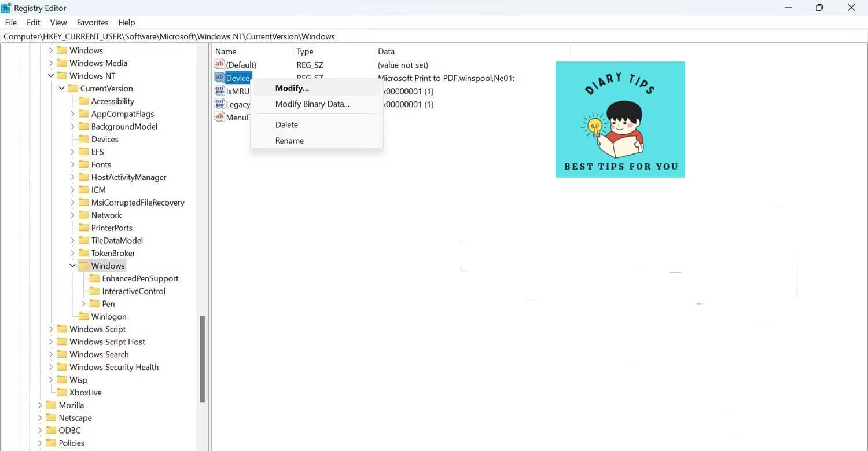This screenshot has height=451, width=868.
Task: Select the TileDataModel key
Action: click(x=117, y=240)
